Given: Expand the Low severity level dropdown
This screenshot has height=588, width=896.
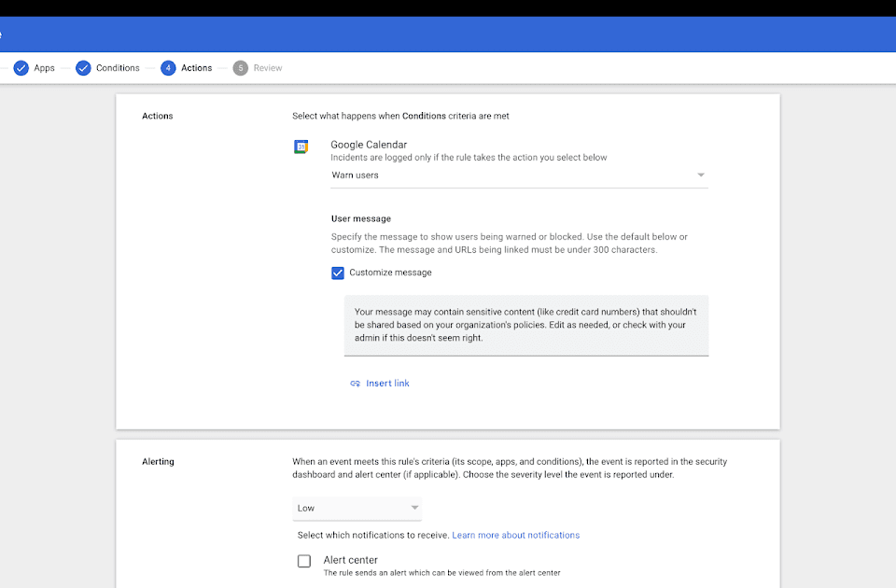Looking at the screenshot, I should click(355, 508).
